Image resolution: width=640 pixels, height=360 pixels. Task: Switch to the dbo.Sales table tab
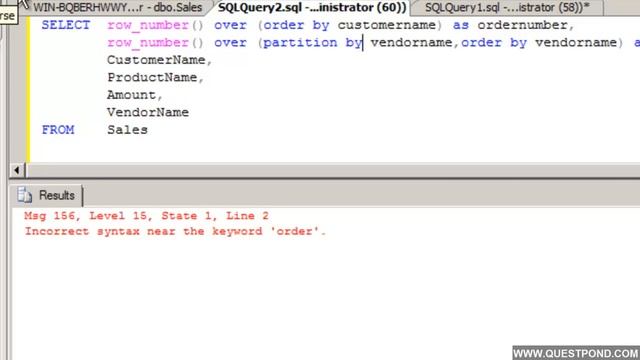click(118, 7)
